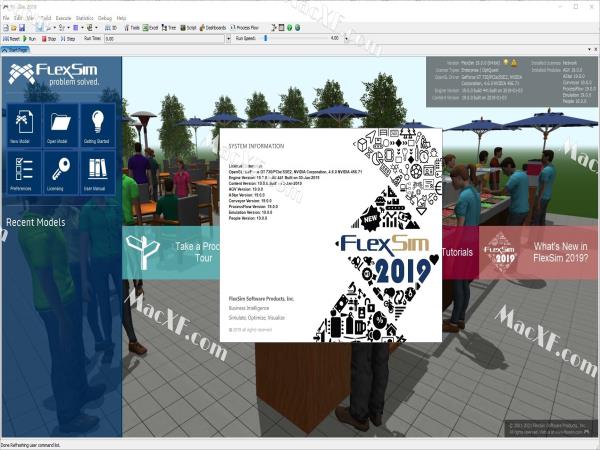Image resolution: width=600 pixels, height=450 pixels.
Task: Open the Debug menu
Action: tap(105, 18)
